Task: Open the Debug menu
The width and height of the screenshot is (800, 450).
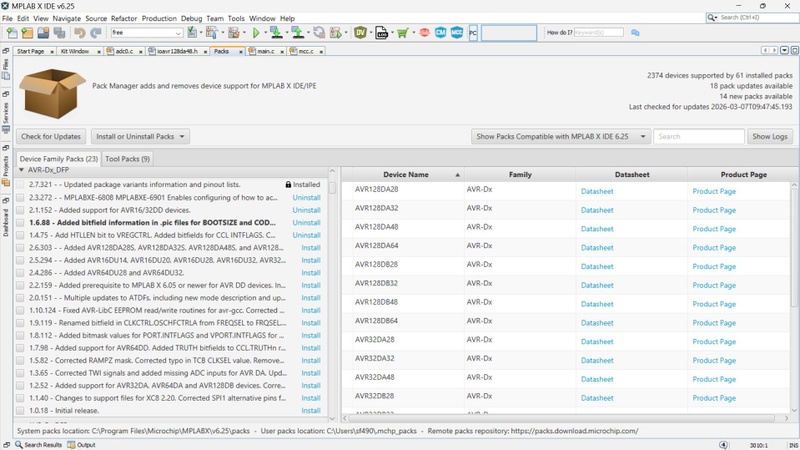Action: click(191, 18)
